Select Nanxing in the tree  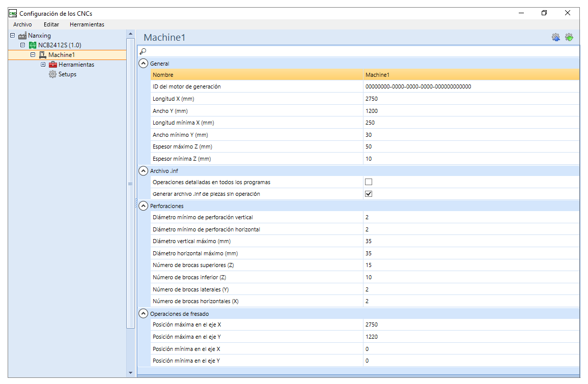click(39, 36)
